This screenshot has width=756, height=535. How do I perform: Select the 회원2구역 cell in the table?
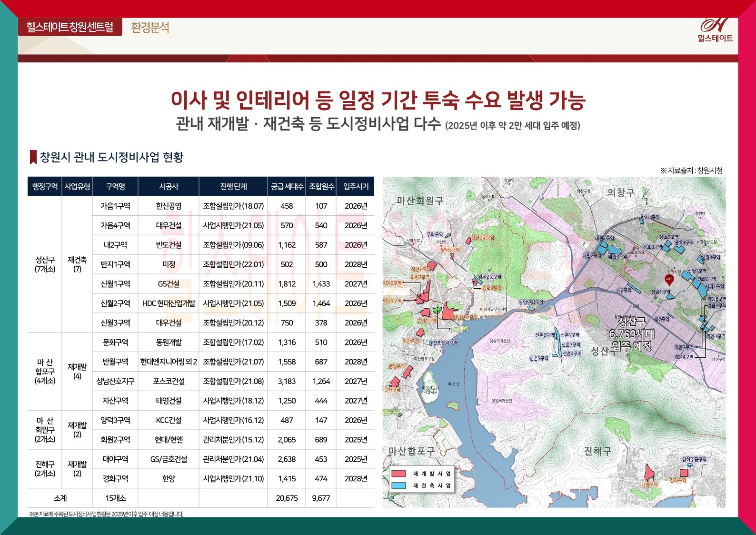pos(115,440)
